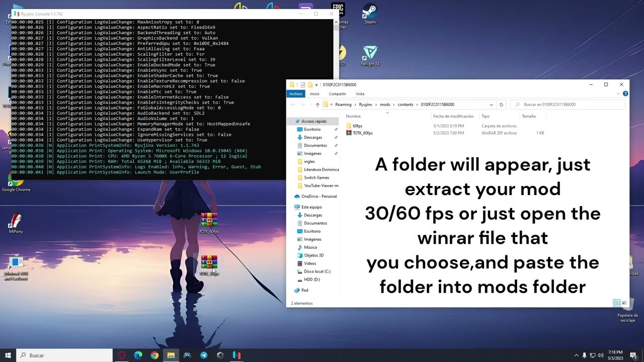Select Música in the navigation pane

310,247
